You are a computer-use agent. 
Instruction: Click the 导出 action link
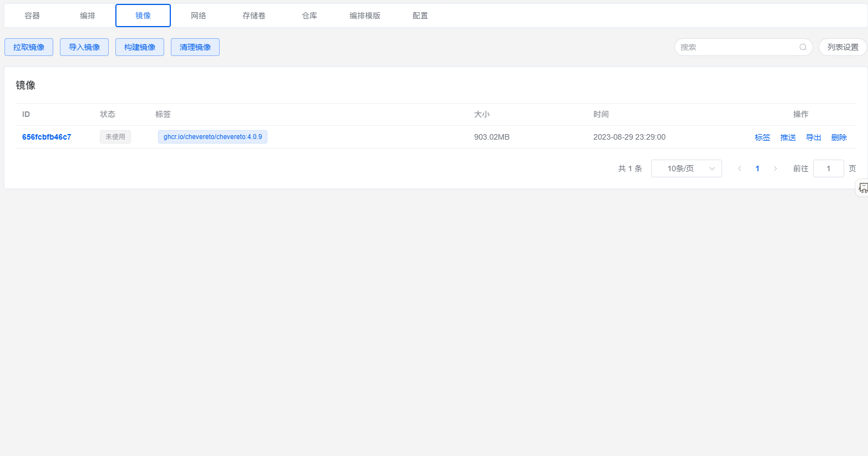point(814,137)
